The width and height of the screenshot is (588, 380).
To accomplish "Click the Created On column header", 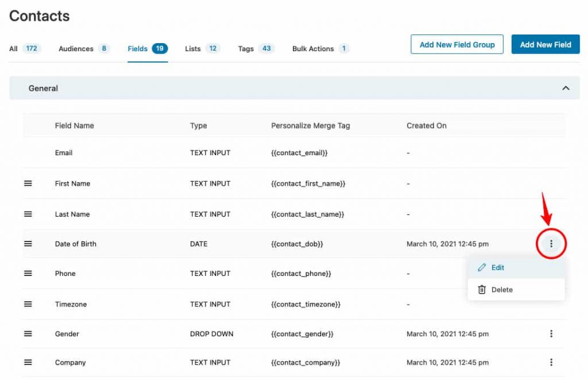I will [x=427, y=126].
